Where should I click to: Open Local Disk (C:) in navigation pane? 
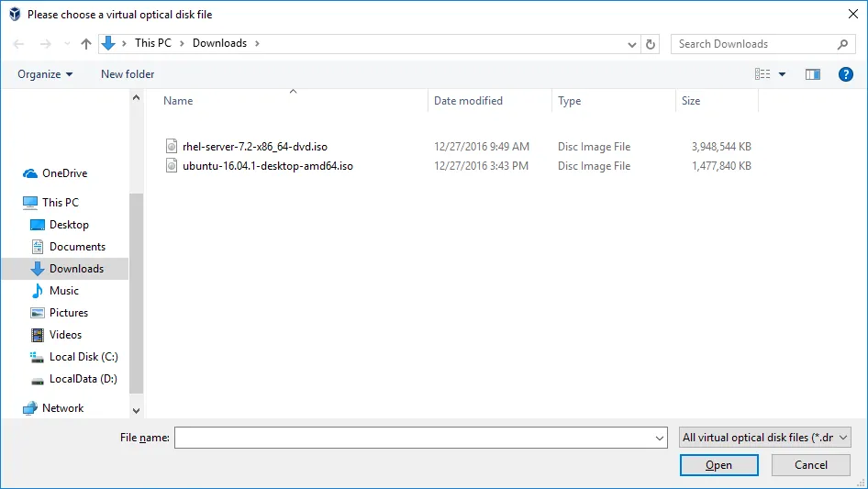tap(83, 357)
